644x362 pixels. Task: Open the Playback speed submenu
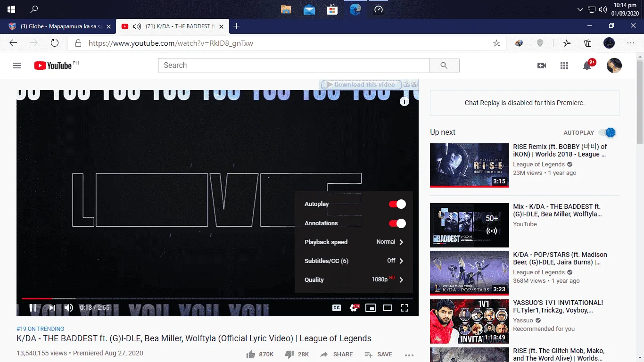(x=354, y=242)
